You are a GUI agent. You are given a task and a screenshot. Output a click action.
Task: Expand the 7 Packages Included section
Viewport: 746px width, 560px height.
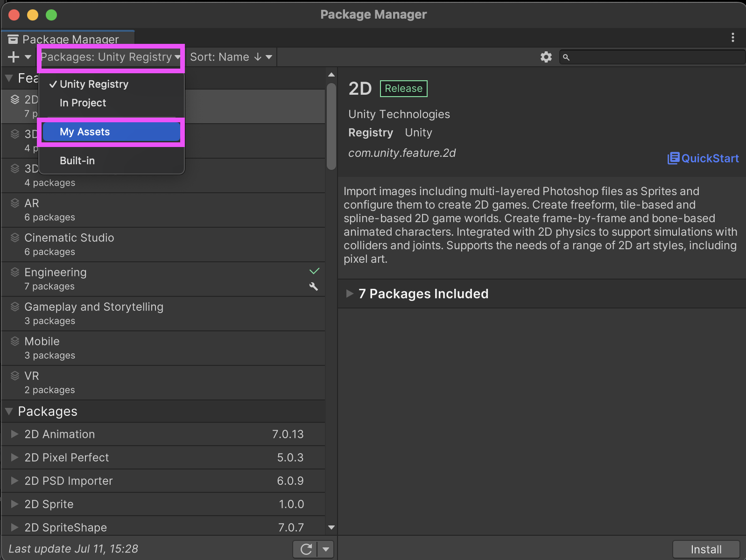350,294
